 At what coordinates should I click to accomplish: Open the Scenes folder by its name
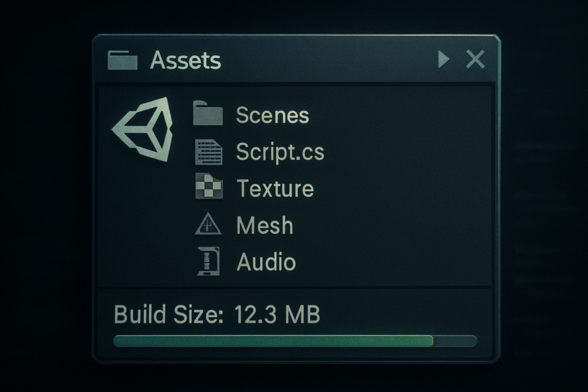pyautogui.click(x=272, y=115)
